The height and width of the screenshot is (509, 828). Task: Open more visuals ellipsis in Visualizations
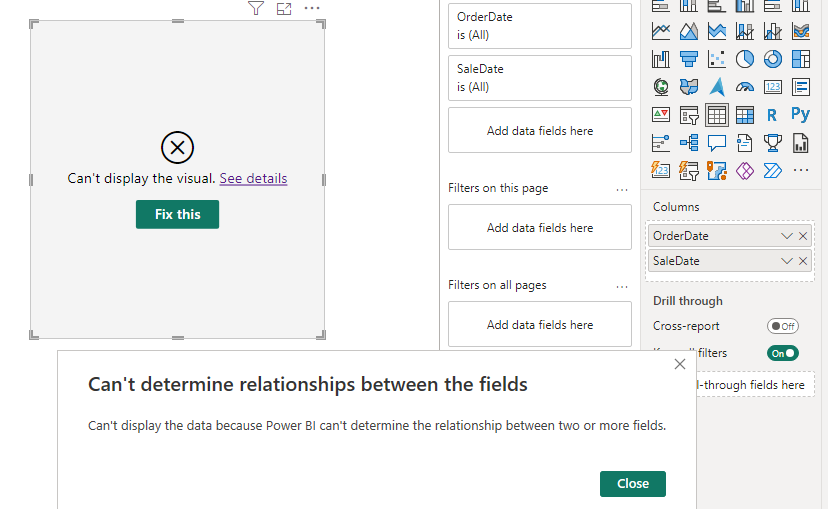coord(801,170)
